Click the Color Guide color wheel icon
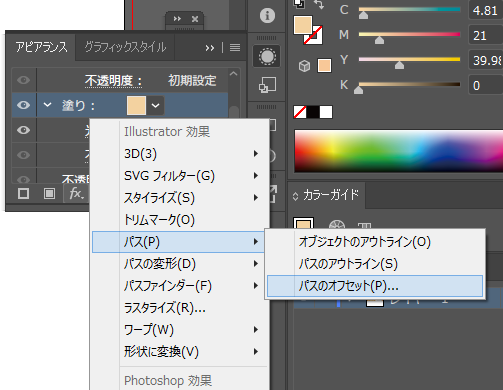 point(337,225)
